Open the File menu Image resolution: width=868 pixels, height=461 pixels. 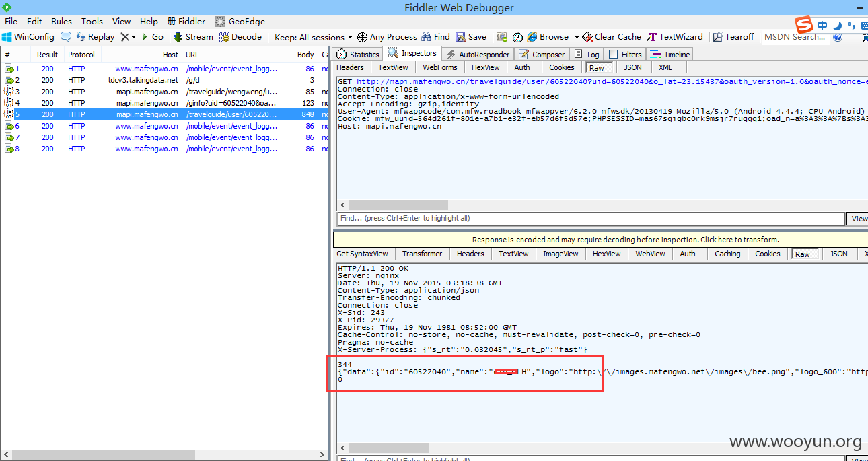(x=11, y=22)
